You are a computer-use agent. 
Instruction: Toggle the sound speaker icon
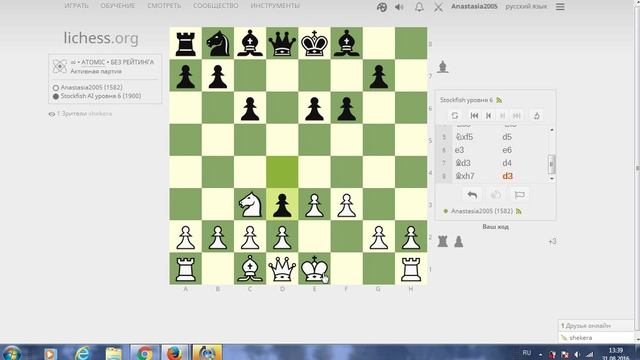[x=399, y=7]
